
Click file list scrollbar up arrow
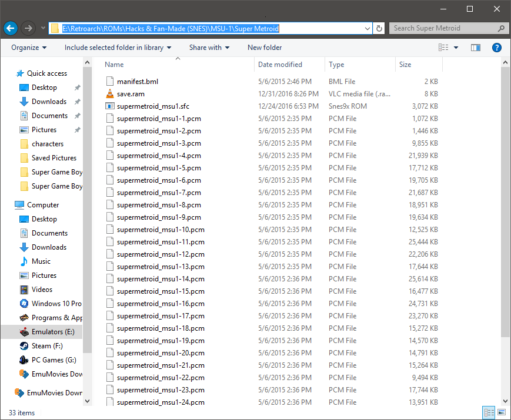point(505,62)
